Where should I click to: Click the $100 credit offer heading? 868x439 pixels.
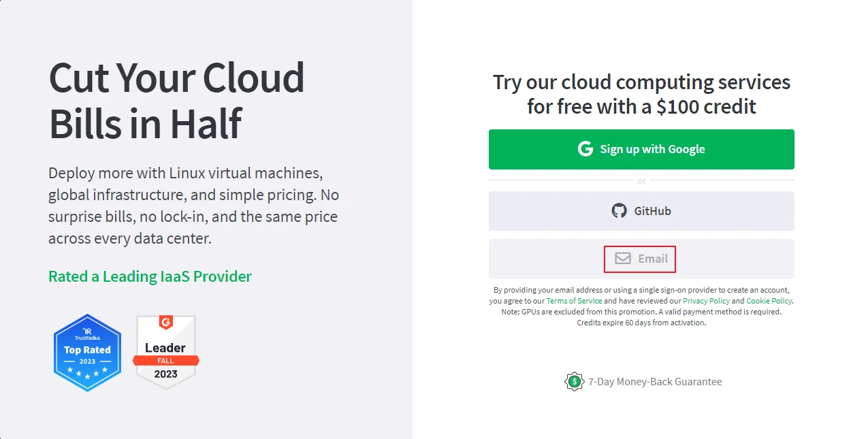tap(641, 94)
